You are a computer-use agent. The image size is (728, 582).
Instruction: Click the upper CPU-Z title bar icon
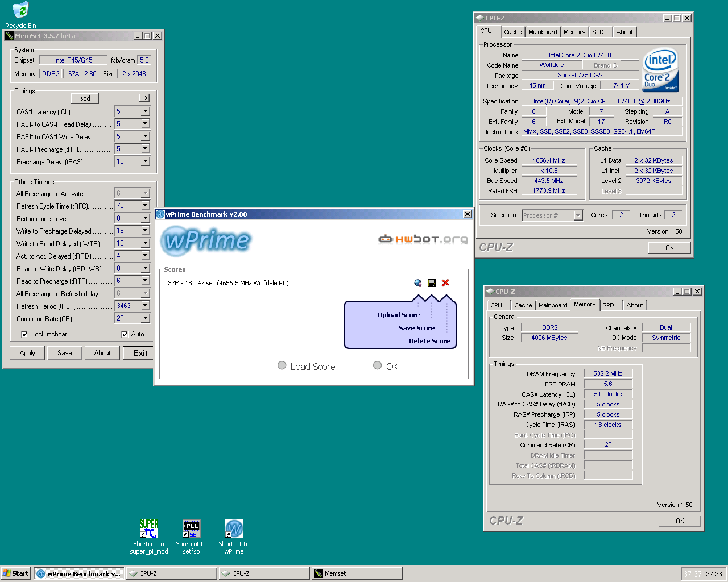pos(480,18)
